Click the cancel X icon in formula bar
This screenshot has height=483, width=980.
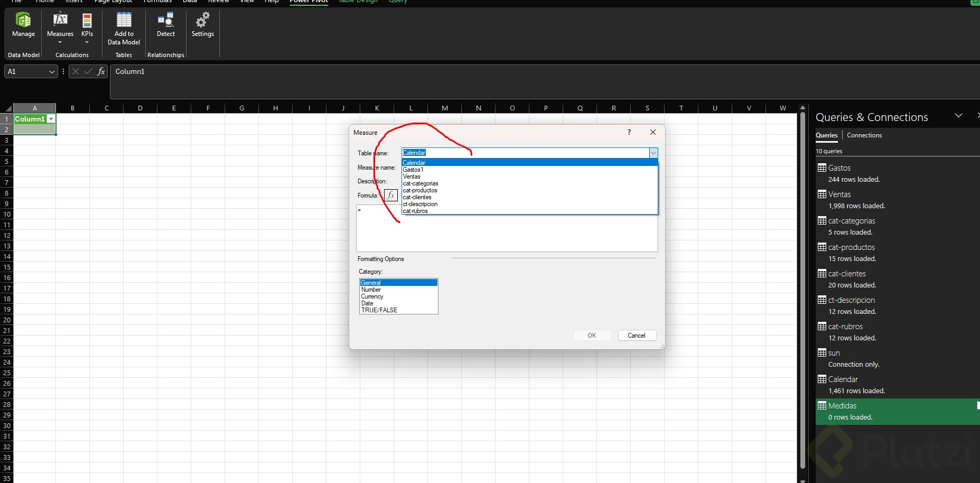[x=76, y=71]
